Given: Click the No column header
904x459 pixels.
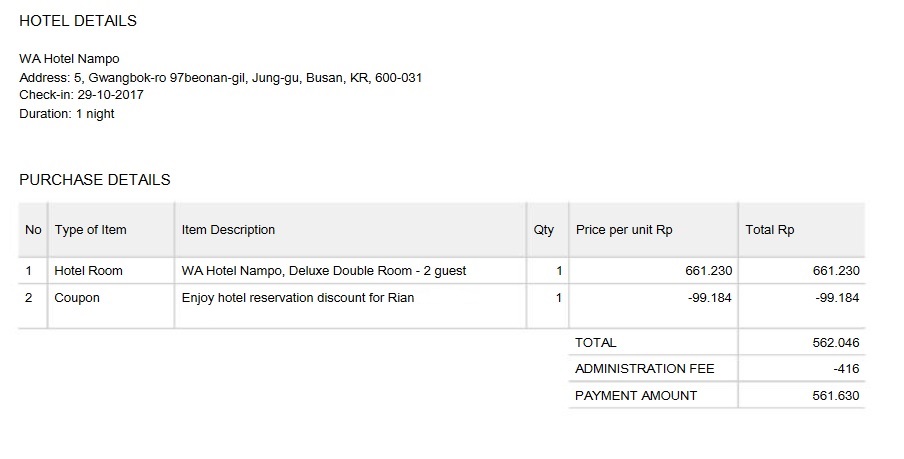Looking at the screenshot, I should click(33, 230).
